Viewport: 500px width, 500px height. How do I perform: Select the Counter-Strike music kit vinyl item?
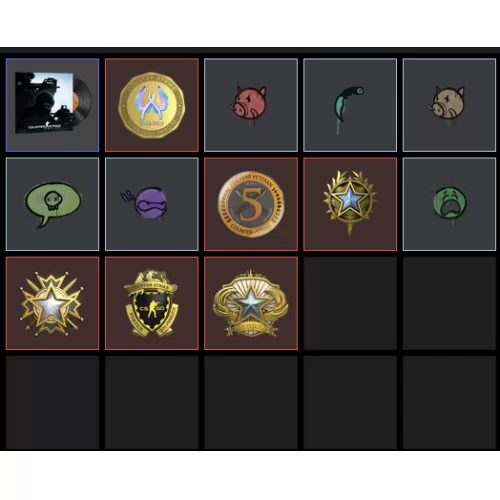(52, 105)
